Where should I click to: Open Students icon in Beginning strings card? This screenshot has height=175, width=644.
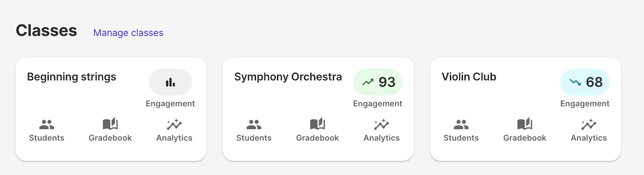47,124
